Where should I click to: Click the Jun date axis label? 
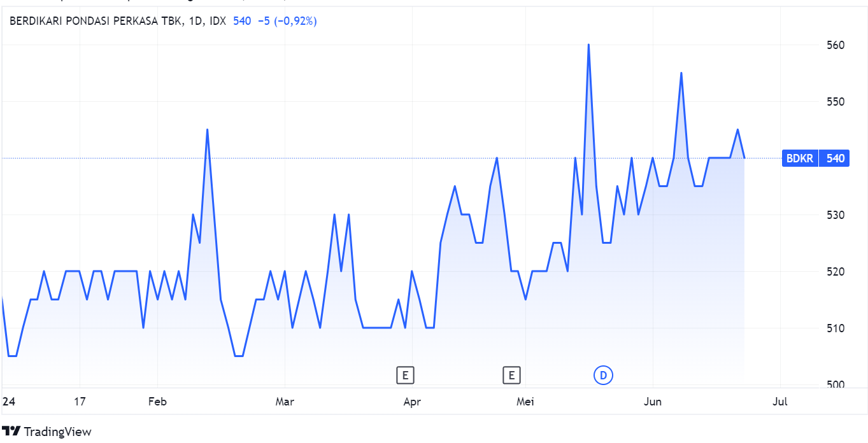click(x=653, y=402)
